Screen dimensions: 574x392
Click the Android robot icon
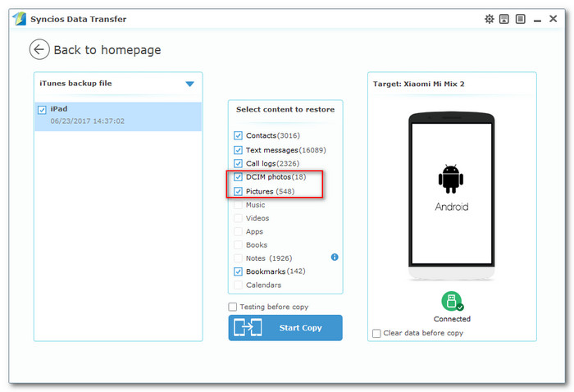[x=451, y=179]
